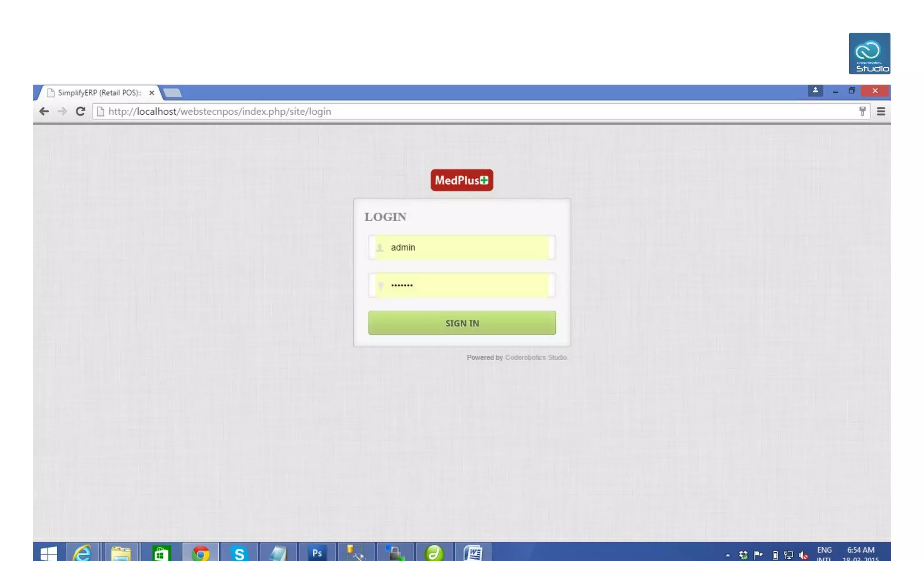Image resolution: width=924 pixels, height=561 pixels.
Task: Click the browser back arrow
Action: tap(44, 111)
